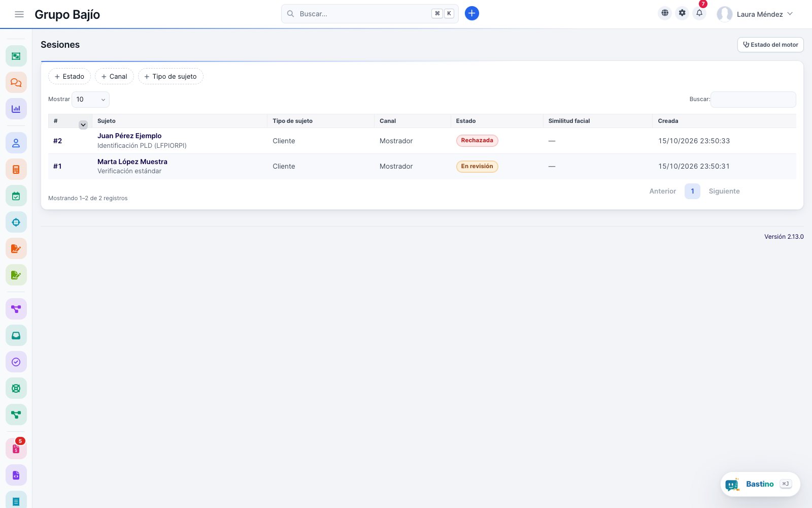The height and width of the screenshot is (508, 812).
Task: Open the purple circled checkmark sidebar icon
Action: [x=16, y=362]
